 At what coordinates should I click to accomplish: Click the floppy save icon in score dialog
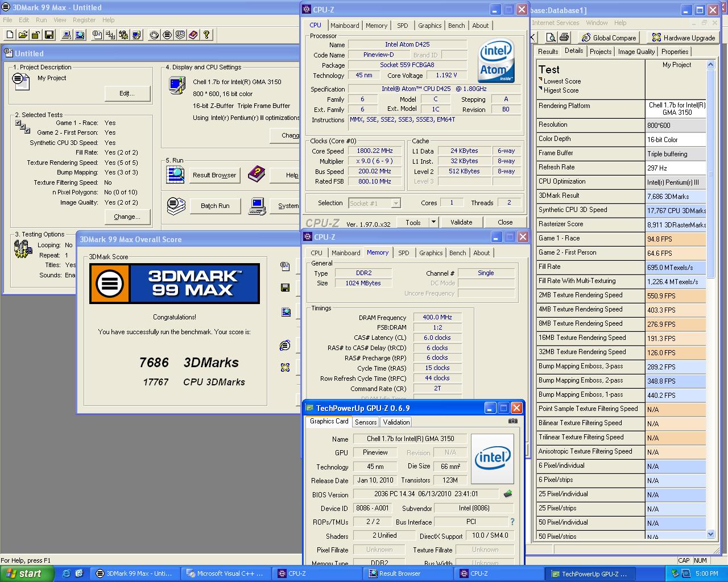286,288
